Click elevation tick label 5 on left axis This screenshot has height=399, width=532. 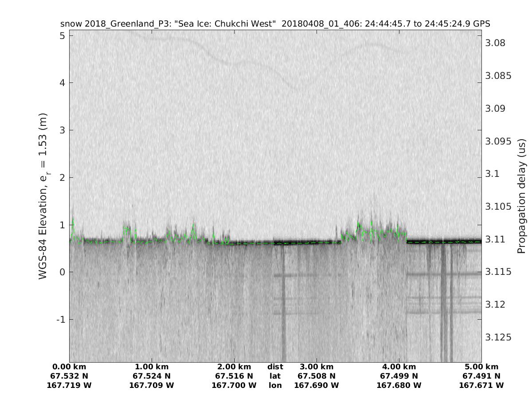coord(63,35)
